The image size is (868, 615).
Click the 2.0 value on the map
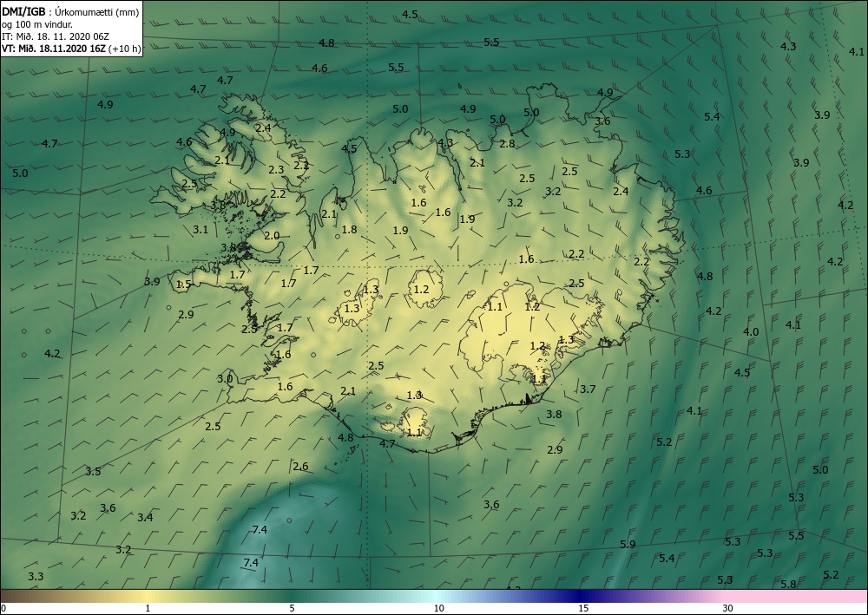tap(271, 236)
